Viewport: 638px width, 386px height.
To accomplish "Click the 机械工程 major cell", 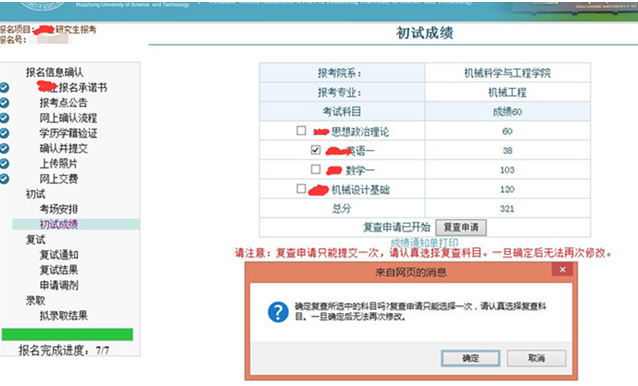I will (x=507, y=92).
